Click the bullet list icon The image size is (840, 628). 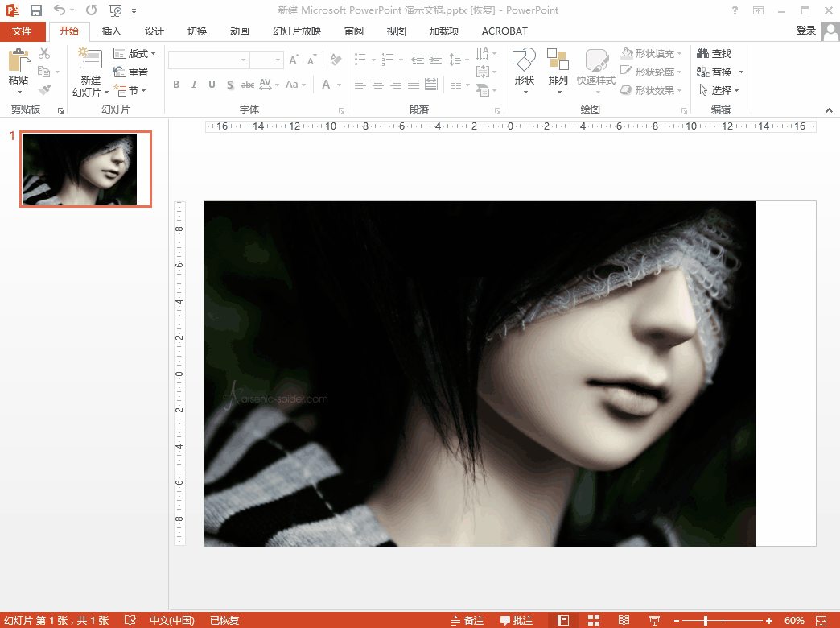(x=360, y=60)
